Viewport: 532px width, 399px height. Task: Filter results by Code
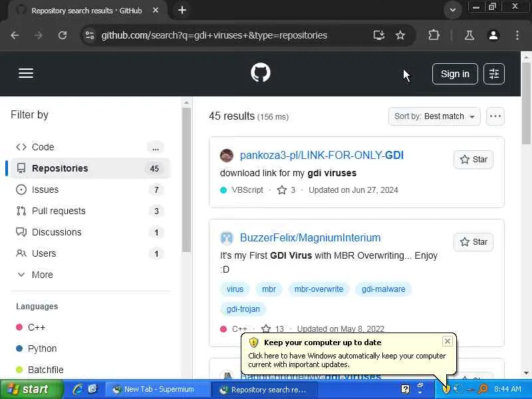pos(88,147)
